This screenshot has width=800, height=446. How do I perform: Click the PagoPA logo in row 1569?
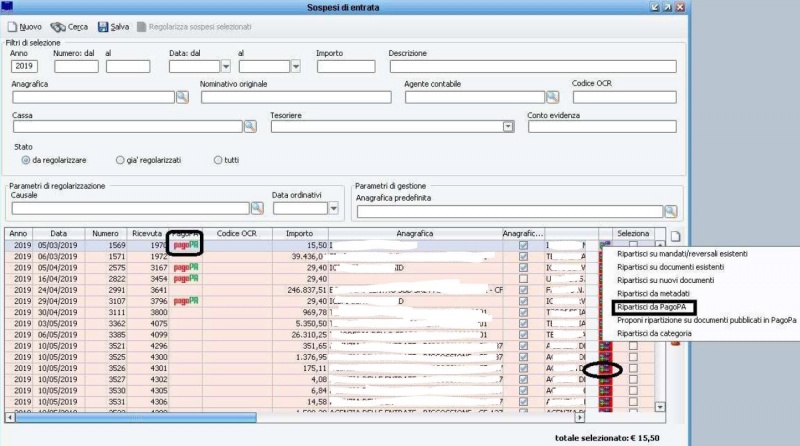pyautogui.click(x=186, y=245)
